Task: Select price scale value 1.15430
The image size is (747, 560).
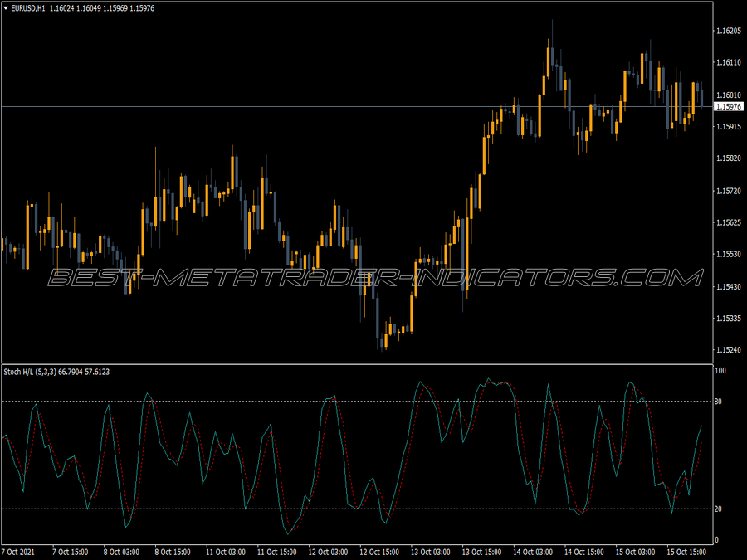Action: coord(729,287)
